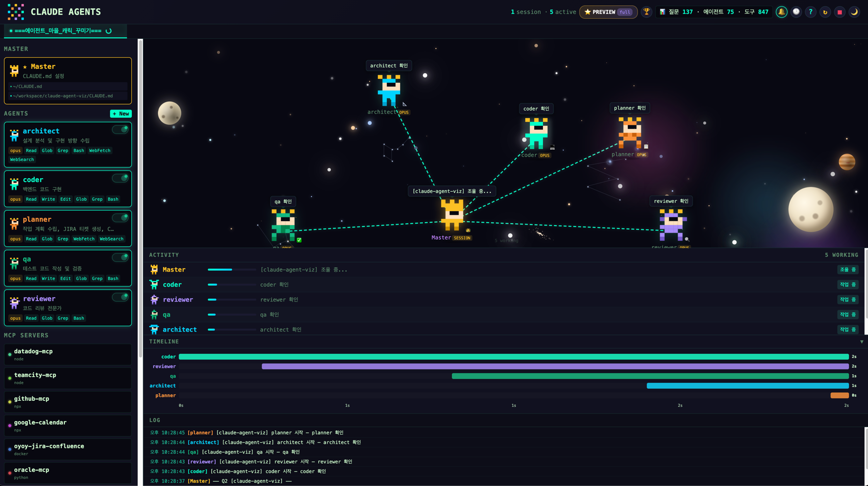
Task: Open the workspace claude-agent-viz CLAUDE.md link
Action: 68,96
